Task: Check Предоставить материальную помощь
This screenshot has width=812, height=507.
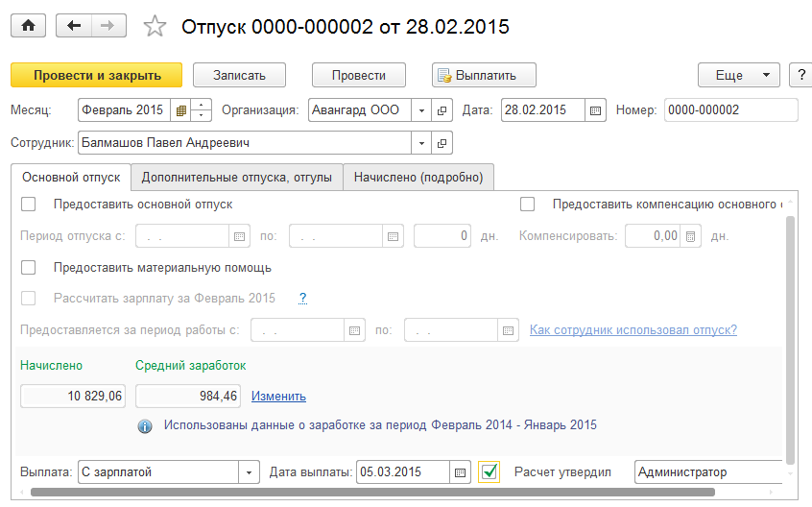Action: pos(29,268)
